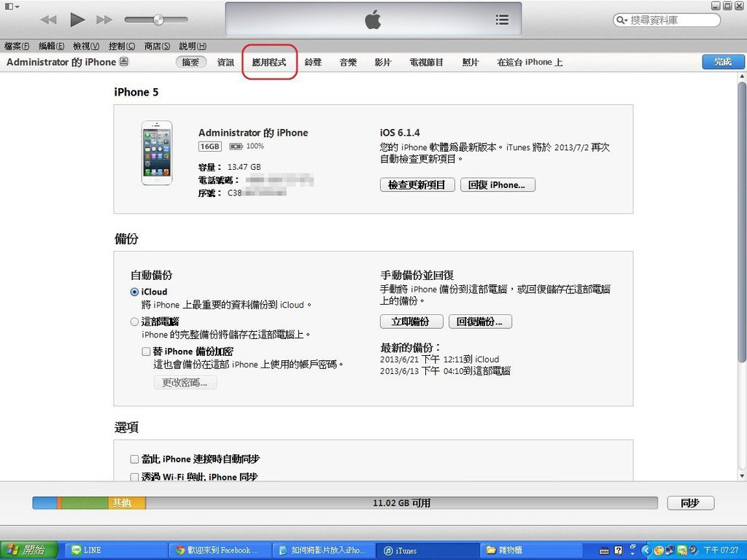Click the battery 100% indicator icon
Viewport: 747px width, 560px height.
[236, 146]
